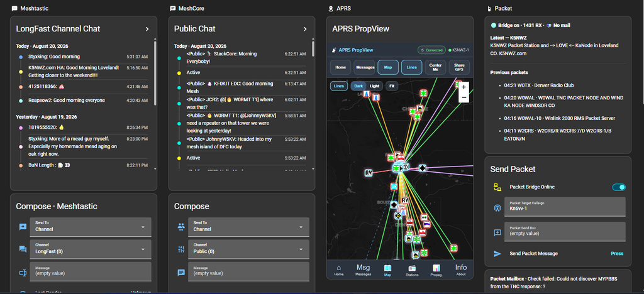Open the Propag. chart icon
This screenshot has width=644, height=294.
tap(436, 269)
